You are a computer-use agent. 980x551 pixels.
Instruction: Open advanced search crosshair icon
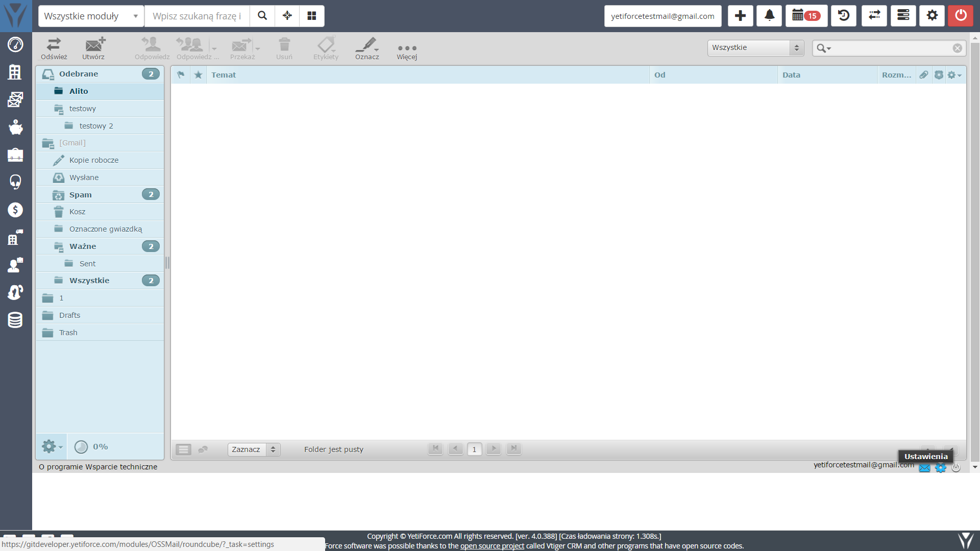287,16
